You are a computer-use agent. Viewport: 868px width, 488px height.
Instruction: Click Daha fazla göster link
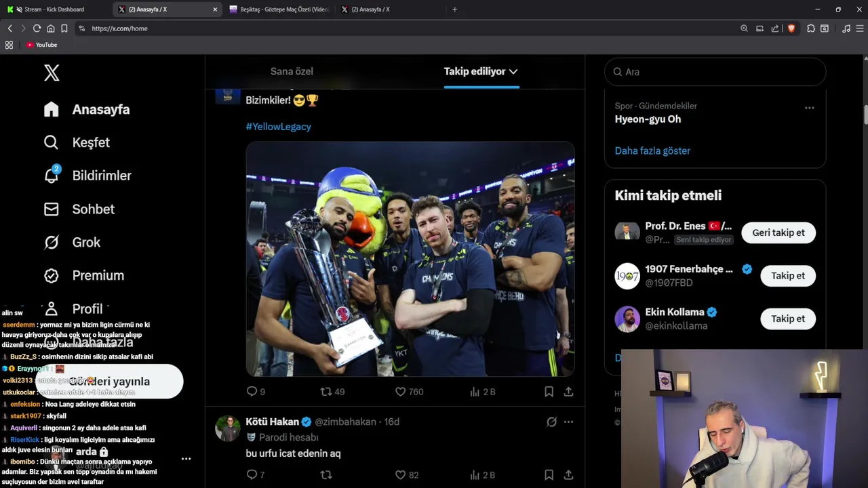652,150
